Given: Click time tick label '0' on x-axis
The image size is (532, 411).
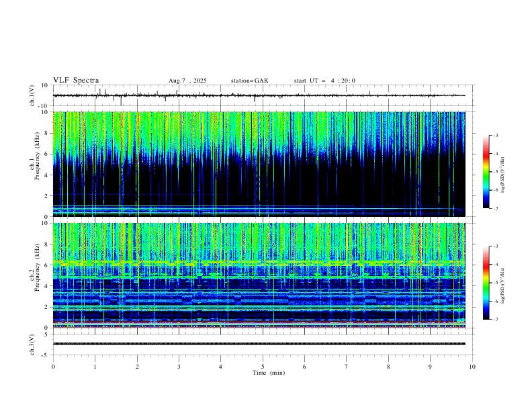Looking at the screenshot, I should tap(53, 367).
